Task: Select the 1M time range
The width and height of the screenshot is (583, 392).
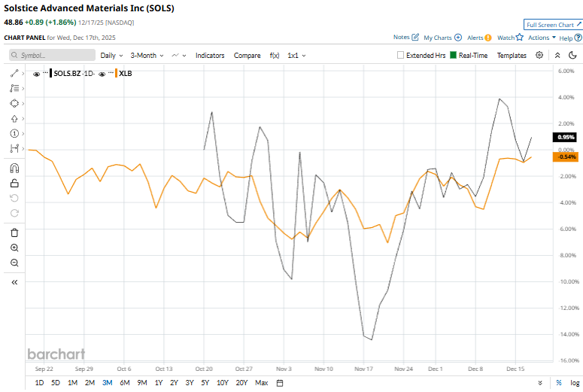Action: [72, 383]
